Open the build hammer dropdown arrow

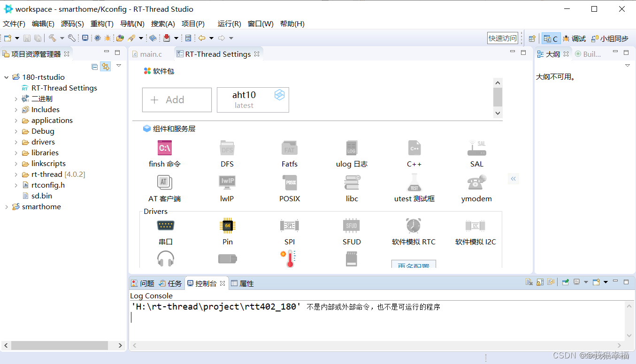tap(62, 38)
